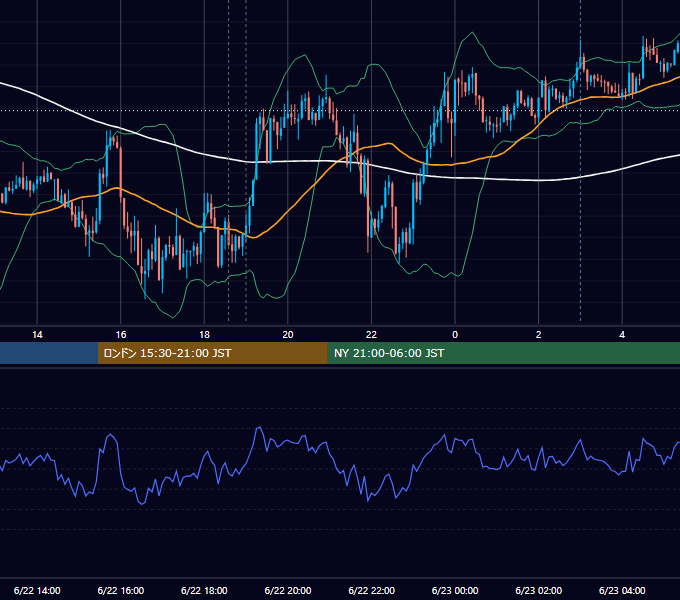Click the 6/22 18:00 time label

tap(204, 590)
